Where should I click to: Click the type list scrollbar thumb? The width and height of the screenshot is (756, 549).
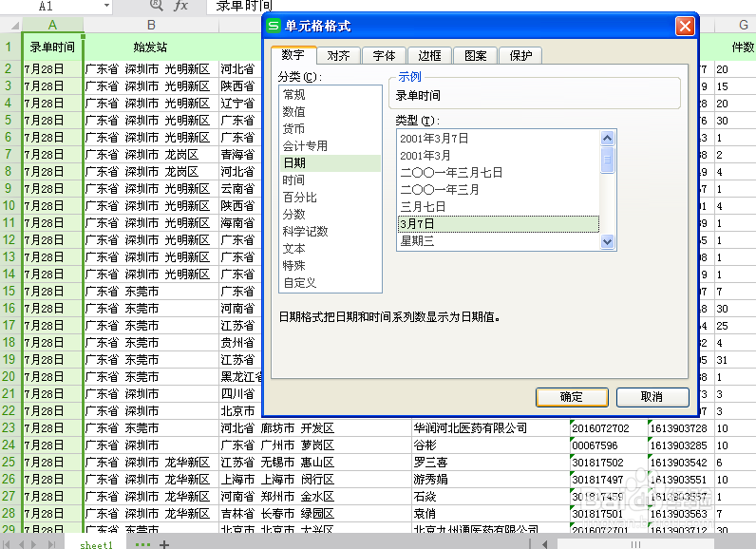click(x=608, y=160)
